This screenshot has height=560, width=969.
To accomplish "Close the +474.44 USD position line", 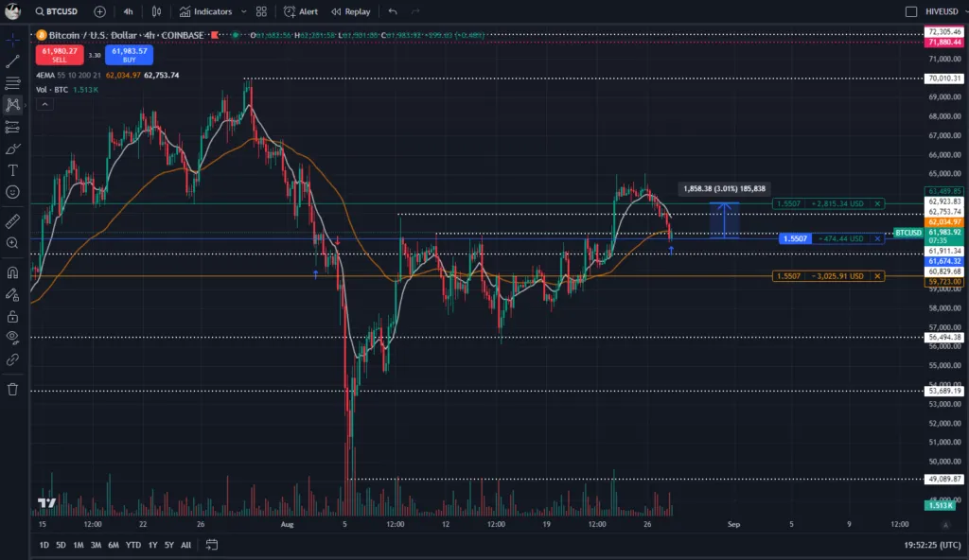I will point(877,238).
